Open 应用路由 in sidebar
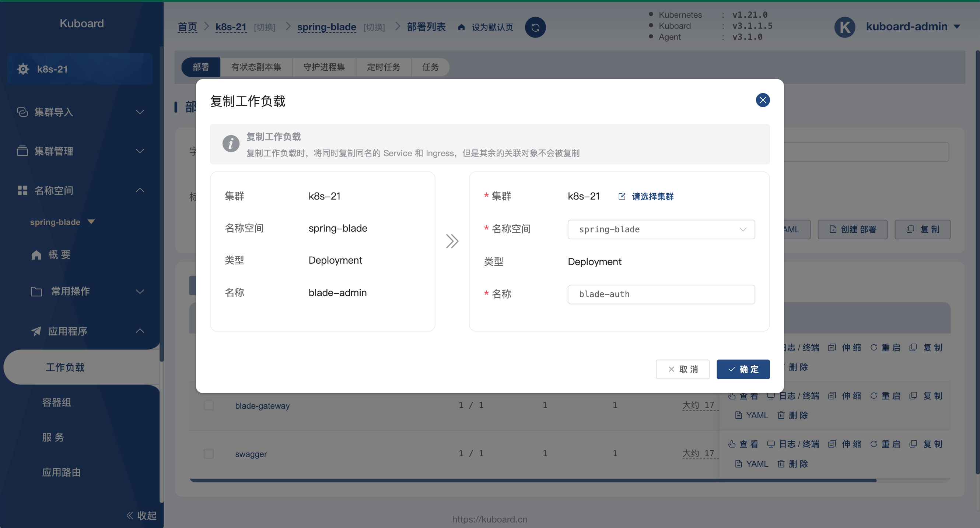This screenshot has width=980, height=528. [x=61, y=472]
